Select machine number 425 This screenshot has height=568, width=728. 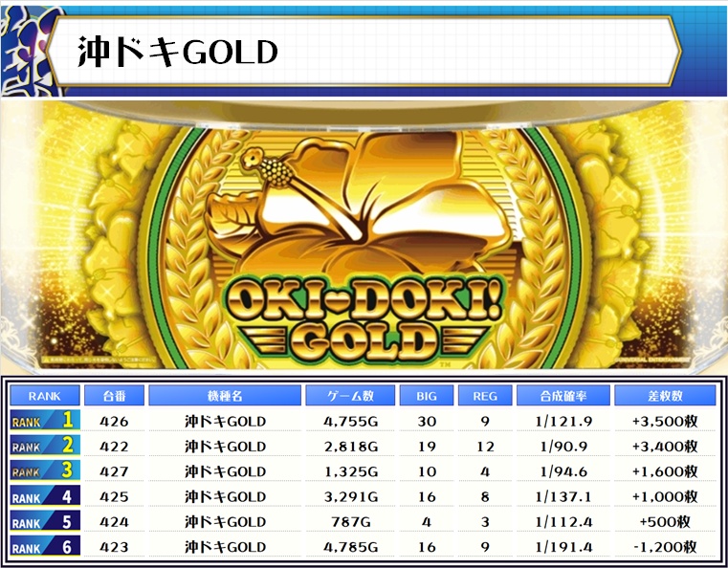tap(114, 496)
